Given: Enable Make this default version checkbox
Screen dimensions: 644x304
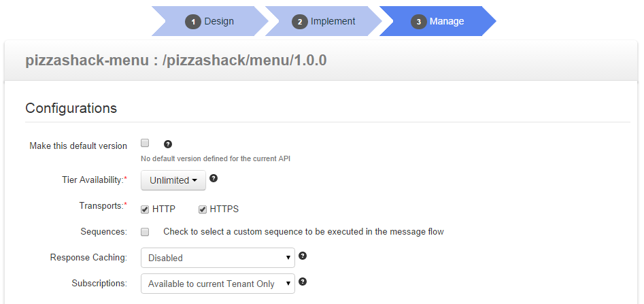Looking at the screenshot, I should [x=145, y=143].
